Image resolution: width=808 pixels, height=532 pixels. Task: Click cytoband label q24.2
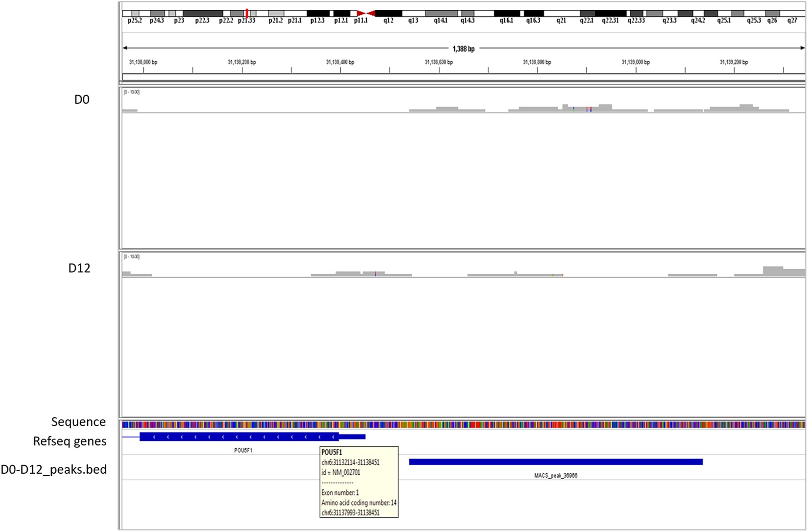(698, 21)
